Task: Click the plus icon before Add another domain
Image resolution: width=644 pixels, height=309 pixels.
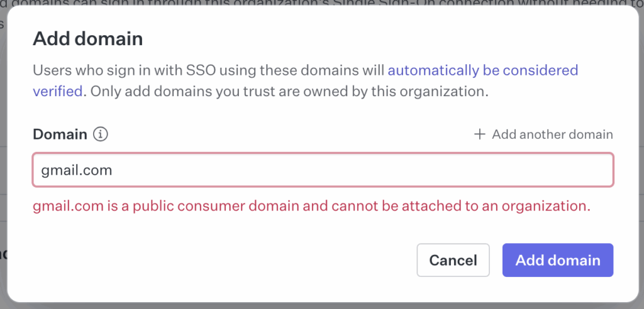Action: [x=480, y=134]
